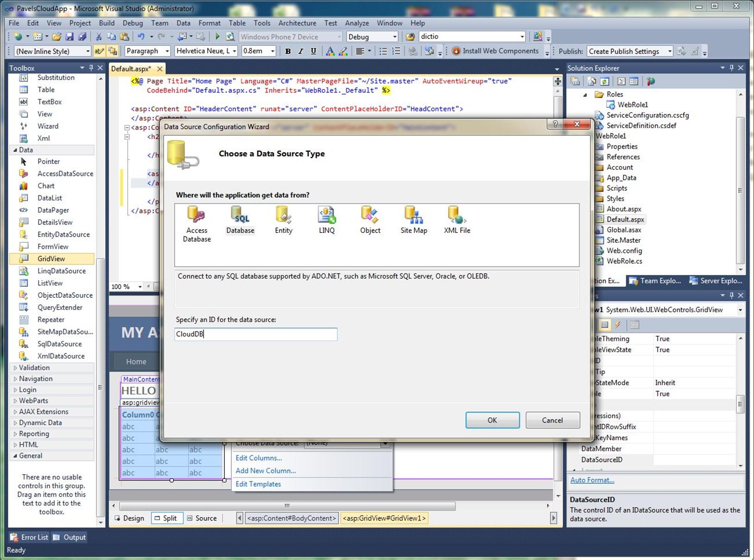Click the wizard help question mark button
754x560 pixels.
(x=555, y=124)
